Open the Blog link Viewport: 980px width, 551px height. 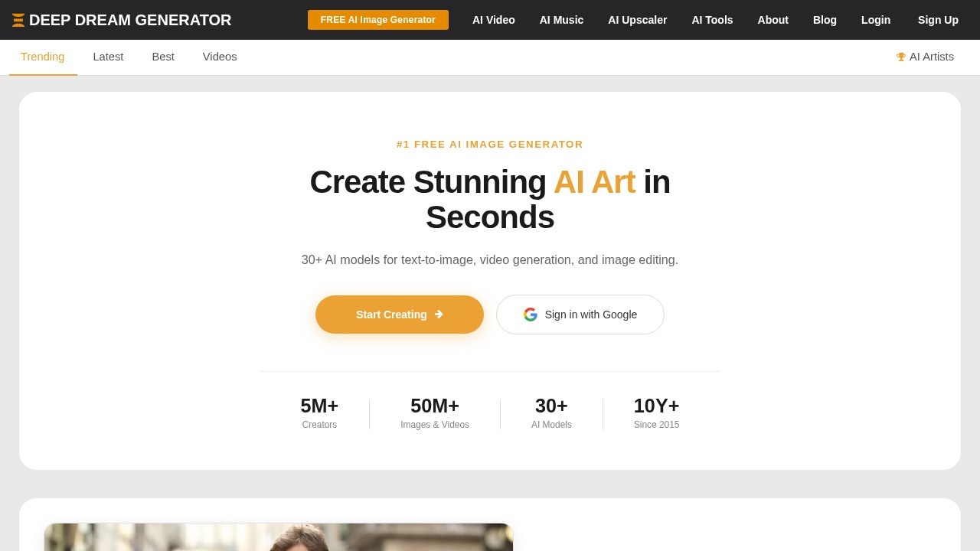coord(825,20)
